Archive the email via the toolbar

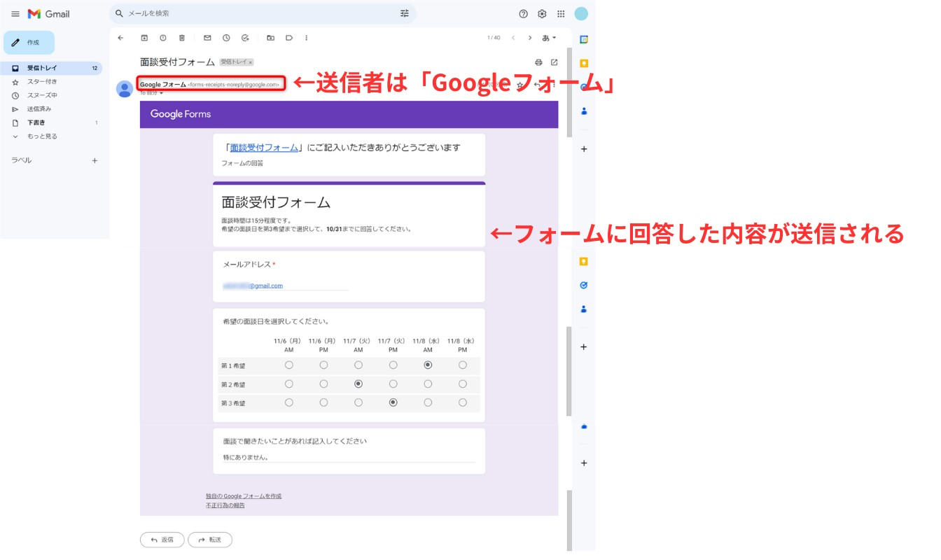(144, 38)
